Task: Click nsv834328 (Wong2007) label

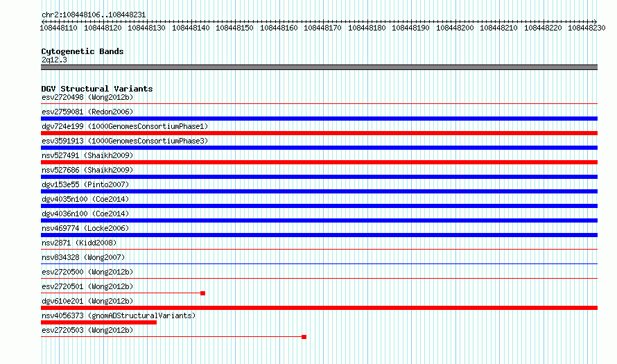Action: [83, 257]
